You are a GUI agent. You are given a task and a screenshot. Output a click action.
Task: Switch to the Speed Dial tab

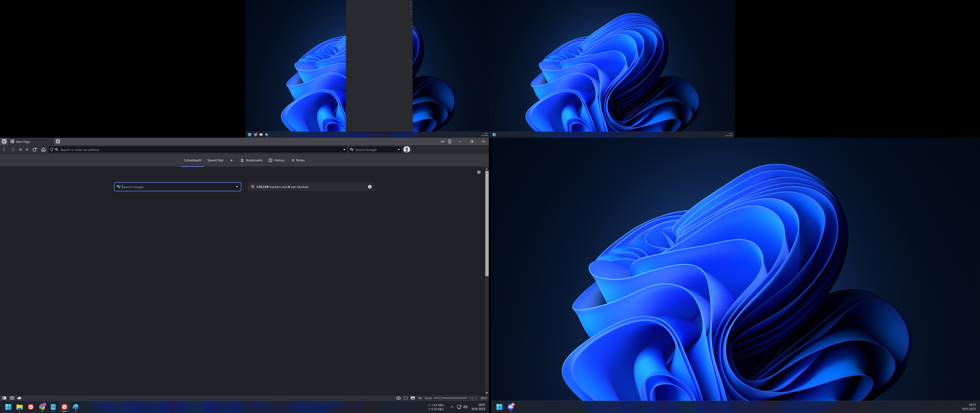click(215, 160)
